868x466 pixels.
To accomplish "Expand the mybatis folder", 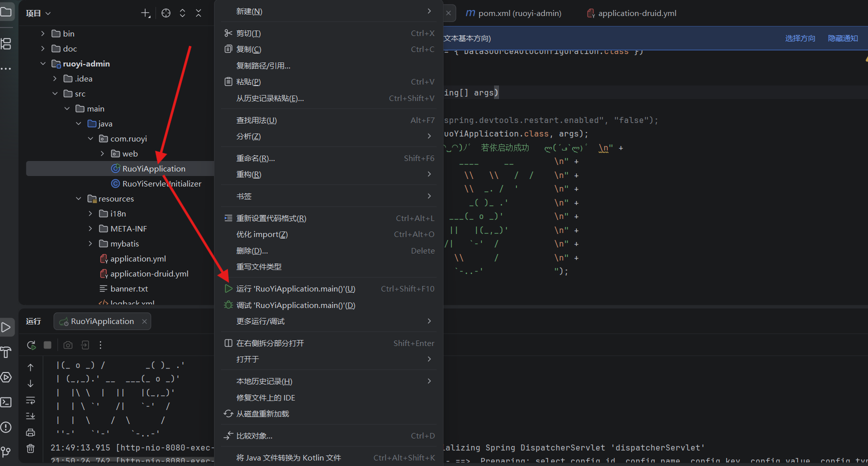I will pyautogui.click(x=90, y=243).
